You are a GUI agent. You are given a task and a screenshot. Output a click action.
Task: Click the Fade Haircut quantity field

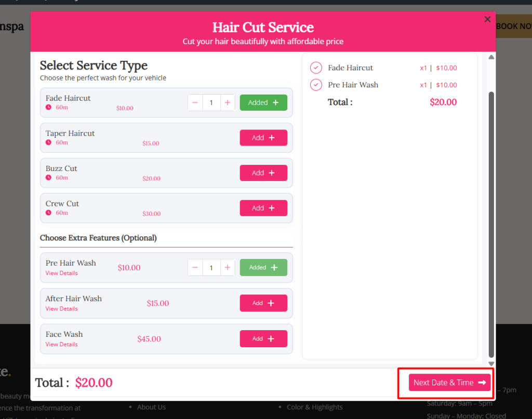211,102
